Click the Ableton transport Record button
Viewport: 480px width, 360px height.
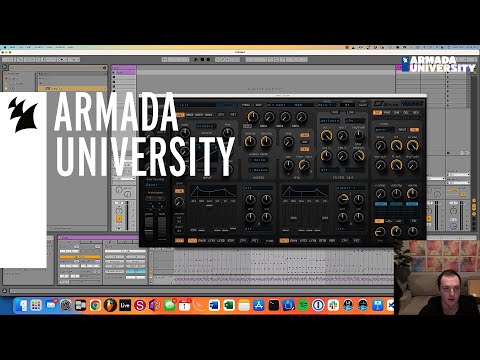tap(208, 60)
